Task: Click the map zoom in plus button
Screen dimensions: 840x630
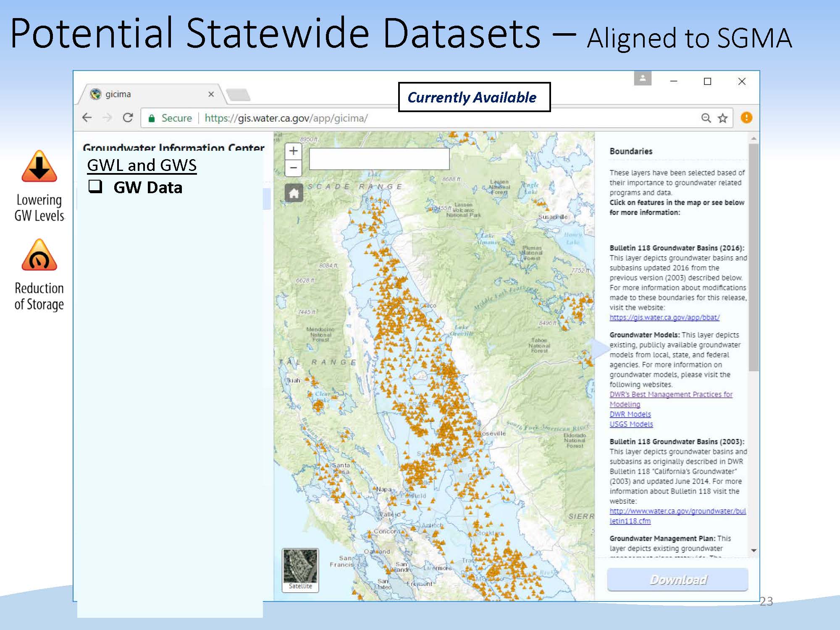Action: 293,151
